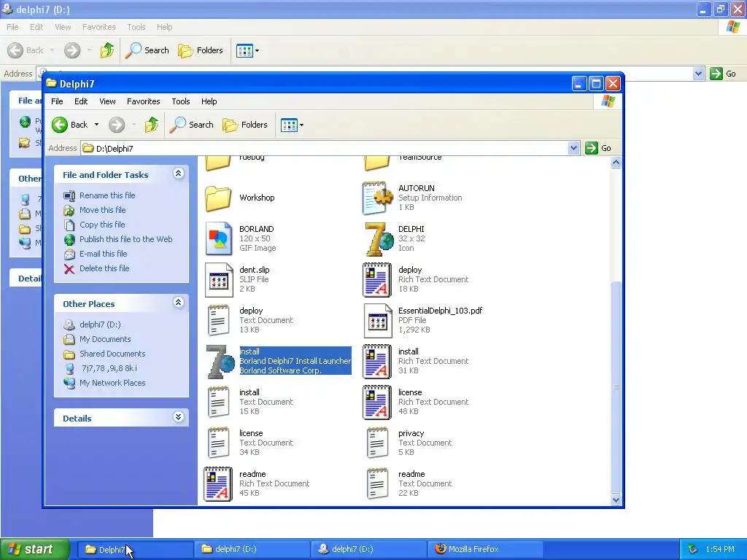The image size is (747, 560).
Task: Click Publish this file to the Web
Action: click(125, 239)
